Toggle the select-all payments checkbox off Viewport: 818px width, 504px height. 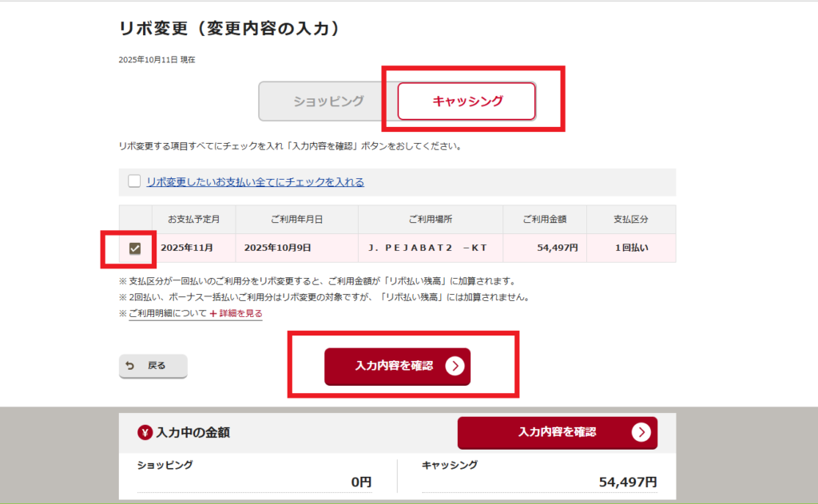pos(134,181)
